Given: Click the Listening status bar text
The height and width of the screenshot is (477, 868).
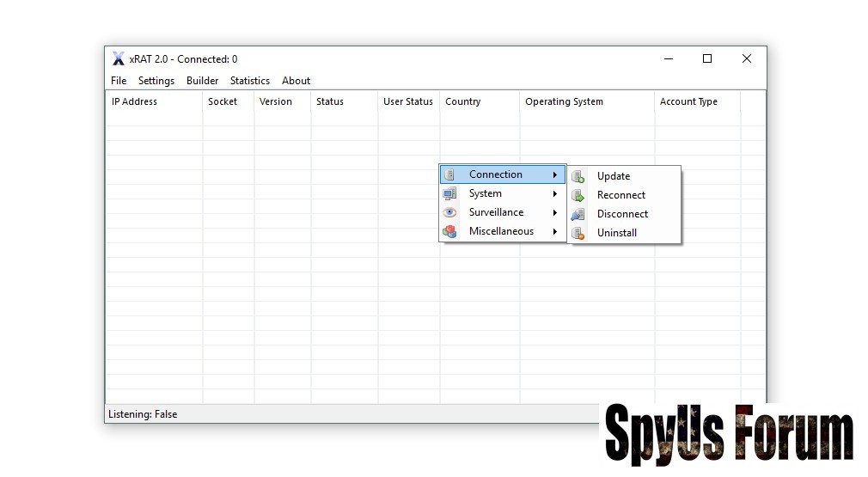Looking at the screenshot, I should [x=143, y=414].
